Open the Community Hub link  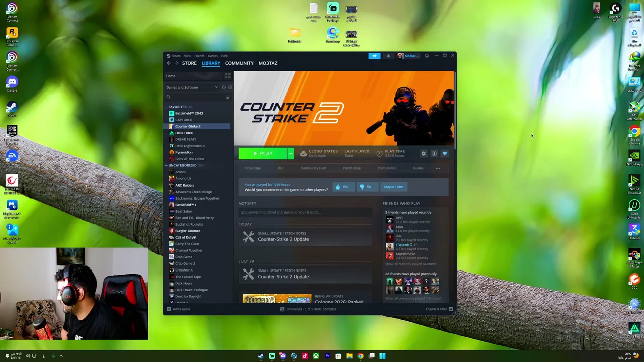pyautogui.click(x=313, y=168)
